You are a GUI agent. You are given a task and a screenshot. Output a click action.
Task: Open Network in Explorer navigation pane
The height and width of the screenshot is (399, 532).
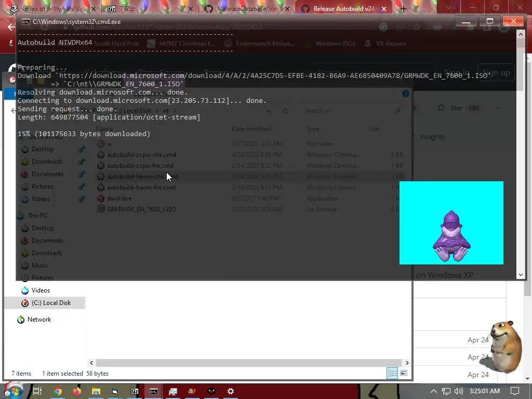39,320
